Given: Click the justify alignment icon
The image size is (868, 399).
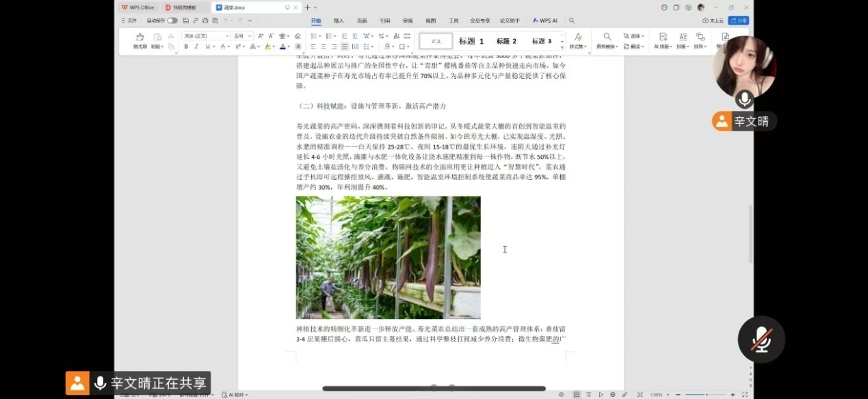Looking at the screenshot, I should pyautogui.click(x=344, y=47).
